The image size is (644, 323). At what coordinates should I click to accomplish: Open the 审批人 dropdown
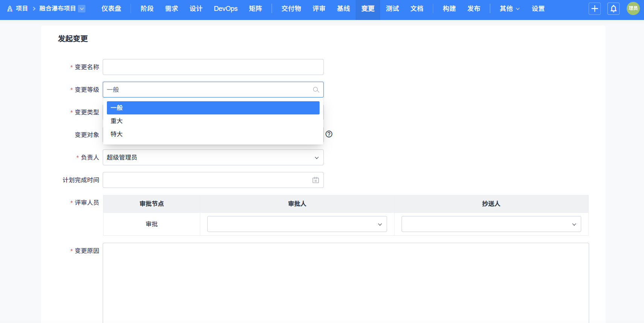pos(297,224)
